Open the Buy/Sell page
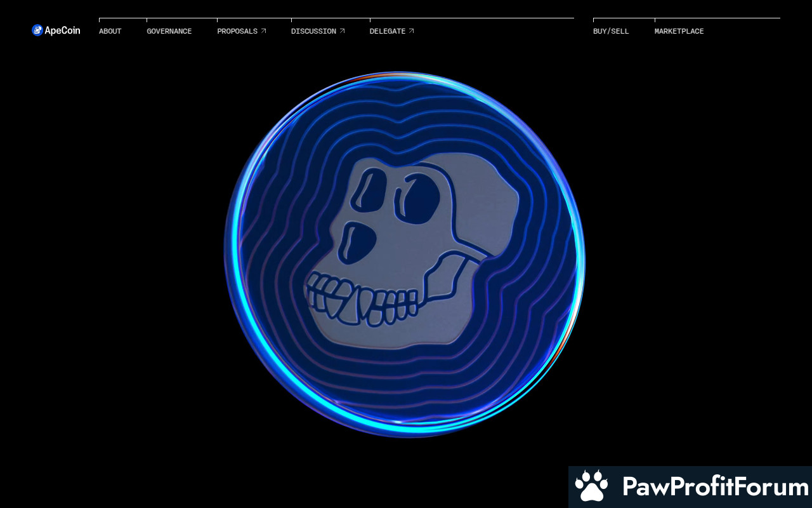 click(611, 31)
